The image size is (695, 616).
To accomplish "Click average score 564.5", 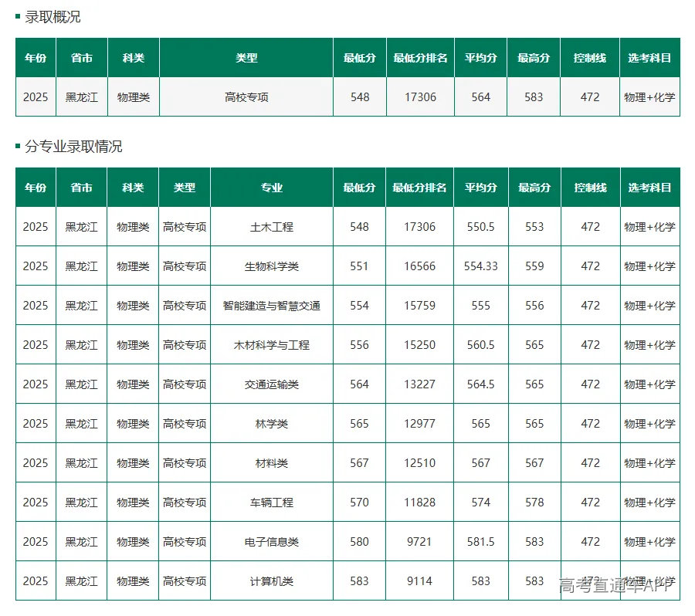I will [x=481, y=384].
